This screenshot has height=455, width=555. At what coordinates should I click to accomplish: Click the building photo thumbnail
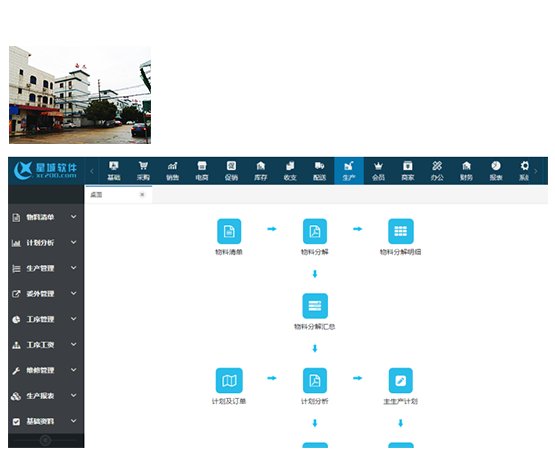(80, 95)
